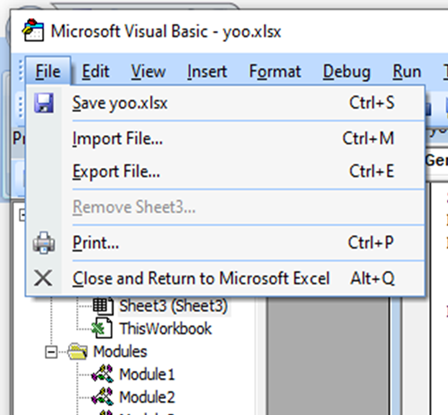Viewport: 448px width, 415px height.
Task: Click the Modules folder icon
Action: [x=78, y=351]
